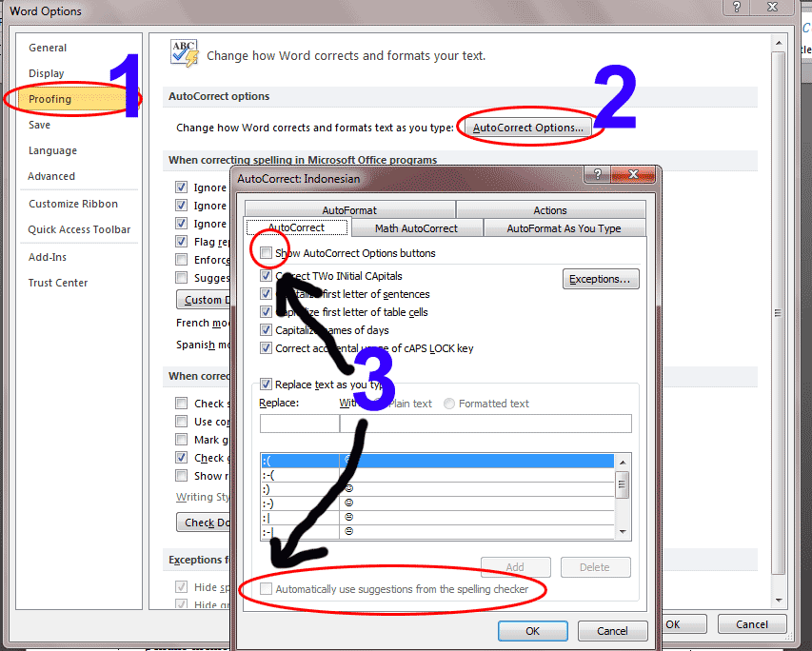The width and height of the screenshot is (812, 651).
Task: Select the :| entry in the list
Action: (438, 518)
